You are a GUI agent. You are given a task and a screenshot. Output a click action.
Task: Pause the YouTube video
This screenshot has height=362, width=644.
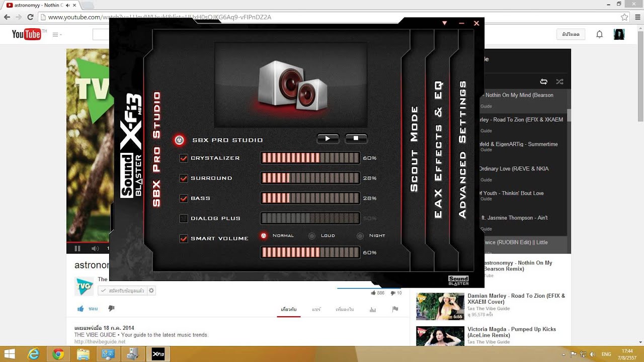pyautogui.click(x=77, y=248)
